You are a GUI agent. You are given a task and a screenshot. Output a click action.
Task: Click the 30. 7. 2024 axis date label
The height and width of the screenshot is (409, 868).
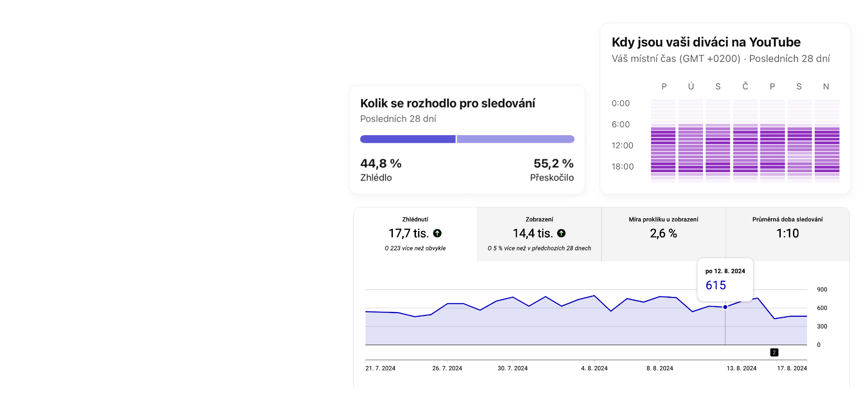click(x=513, y=368)
